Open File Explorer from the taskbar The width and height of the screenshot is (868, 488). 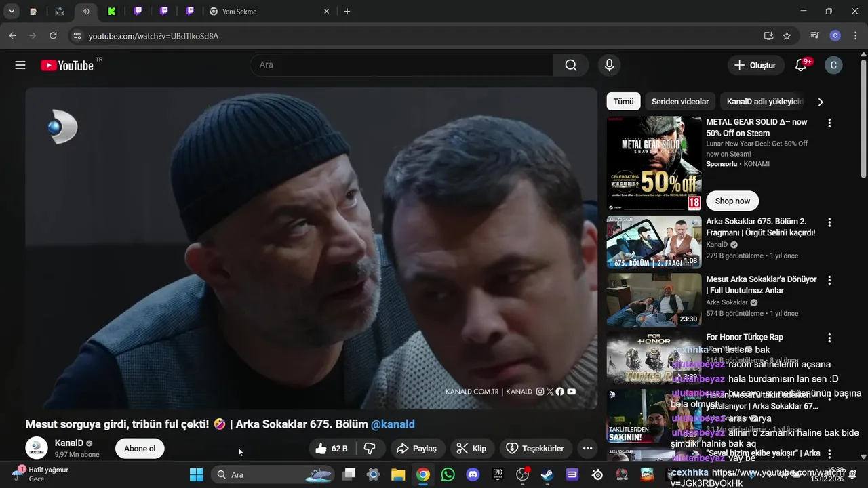click(398, 474)
